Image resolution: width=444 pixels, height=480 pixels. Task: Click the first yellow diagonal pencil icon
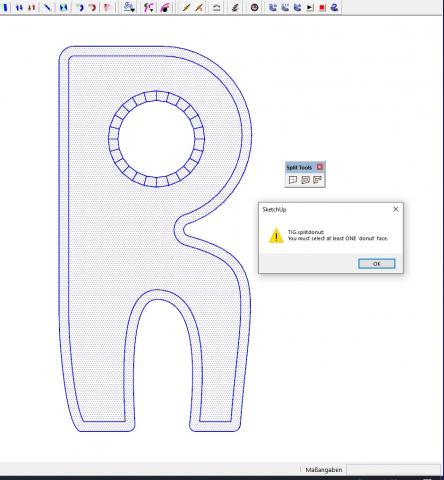coord(186,7)
